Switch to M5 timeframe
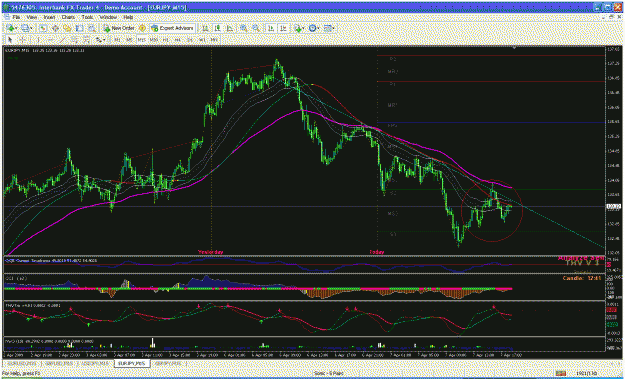This screenshot has height=379, width=625. coord(130,40)
